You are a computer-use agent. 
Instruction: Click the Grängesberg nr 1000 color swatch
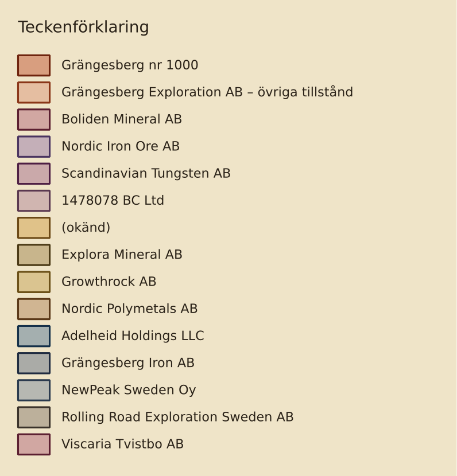click(34, 65)
